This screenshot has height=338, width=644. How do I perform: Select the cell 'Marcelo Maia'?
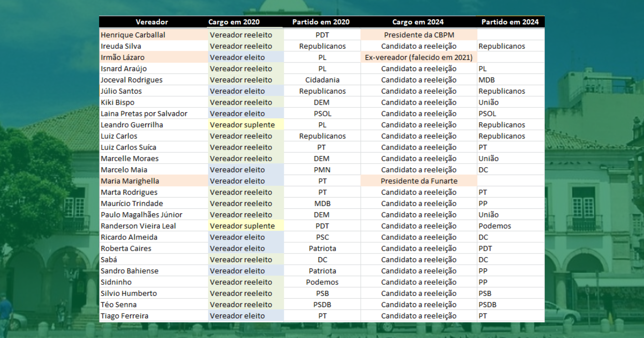pos(153,170)
